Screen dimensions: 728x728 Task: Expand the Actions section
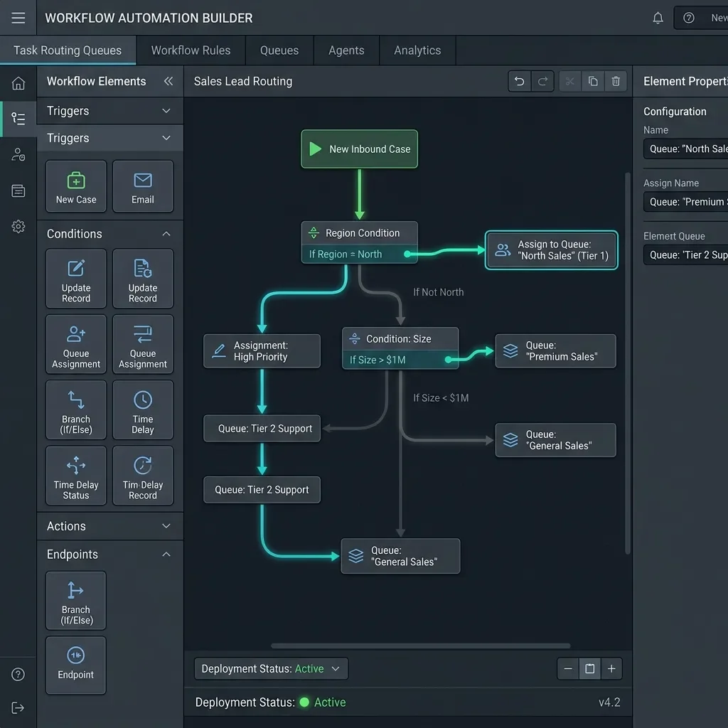click(110, 526)
